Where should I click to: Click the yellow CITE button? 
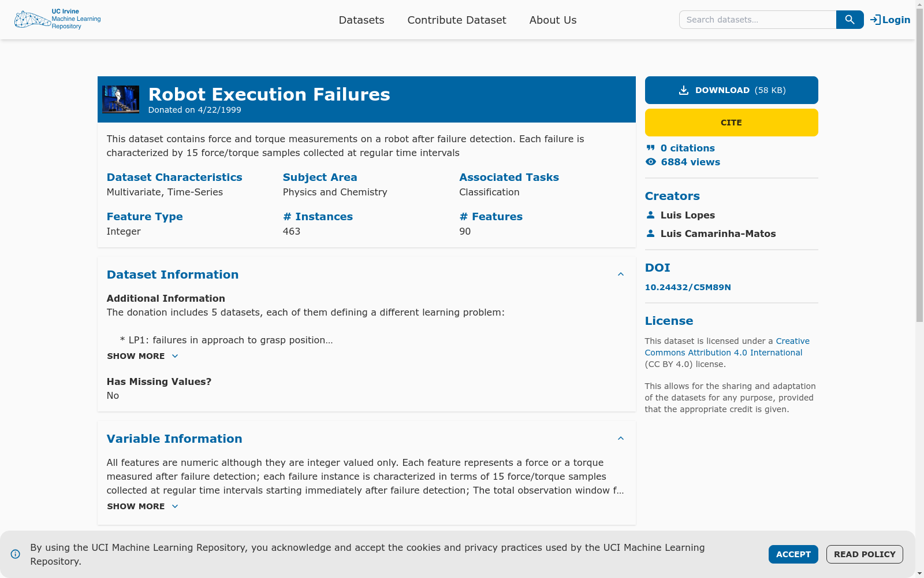point(732,123)
